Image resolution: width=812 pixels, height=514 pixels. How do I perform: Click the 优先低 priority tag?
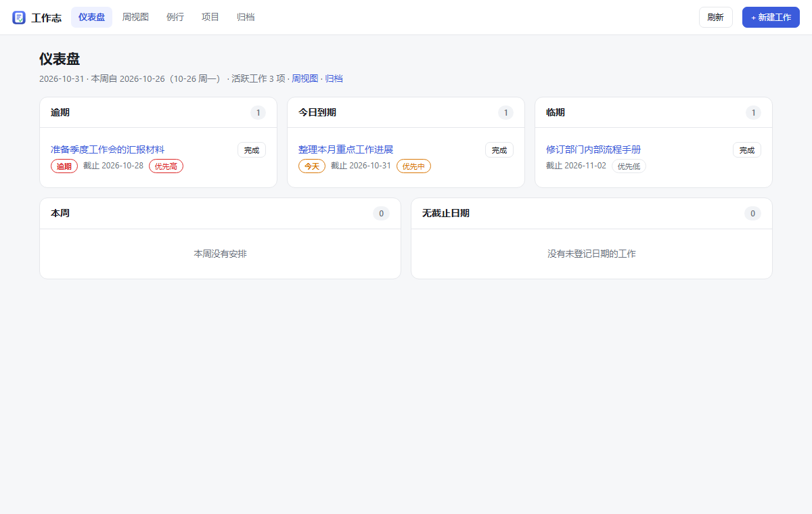(629, 166)
